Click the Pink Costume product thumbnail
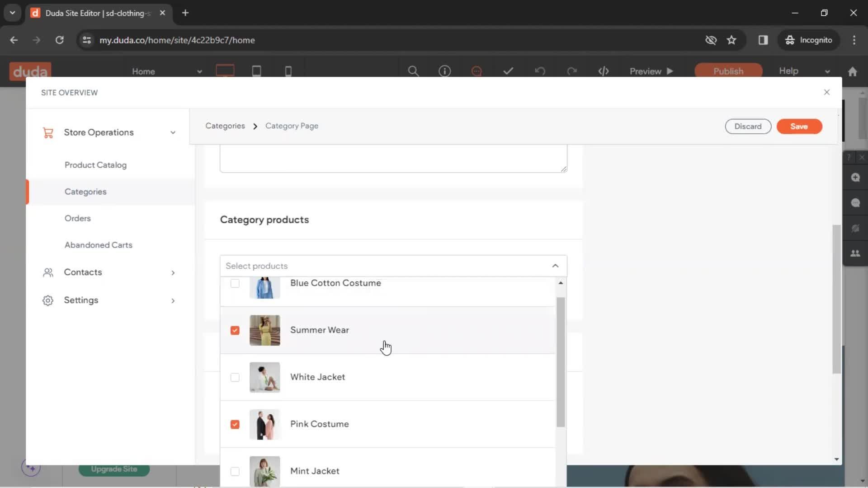 point(264,424)
